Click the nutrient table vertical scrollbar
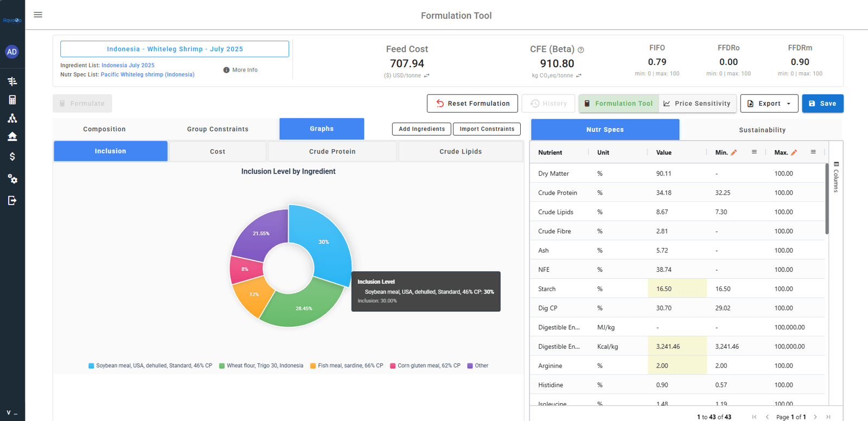Viewport: 868px width, 421px height. point(827,198)
